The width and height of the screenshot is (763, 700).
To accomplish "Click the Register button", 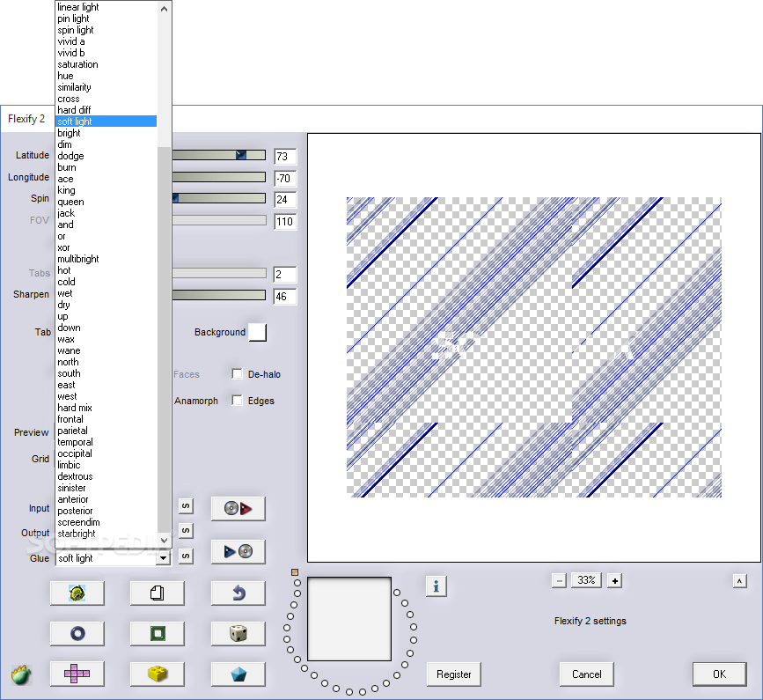I will 453,674.
